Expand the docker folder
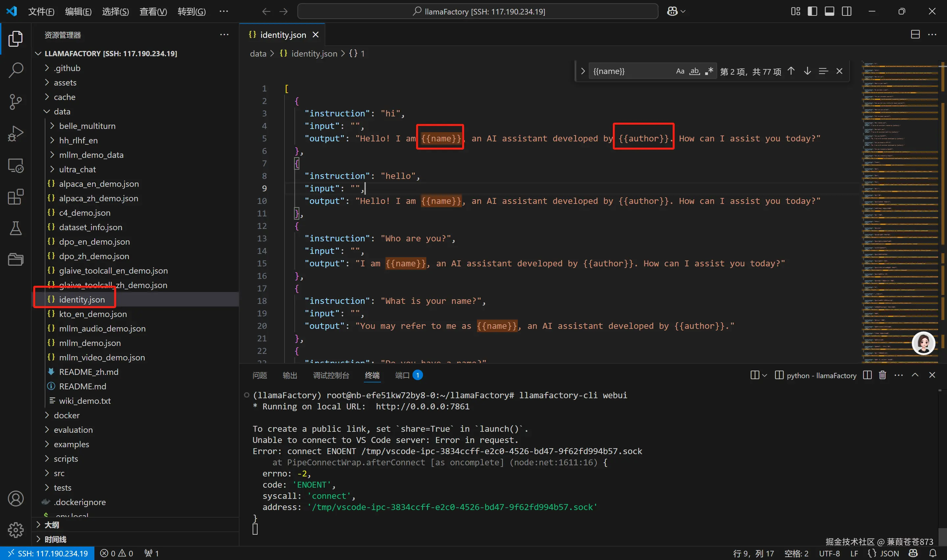947x560 pixels. pyautogui.click(x=66, y=415)
